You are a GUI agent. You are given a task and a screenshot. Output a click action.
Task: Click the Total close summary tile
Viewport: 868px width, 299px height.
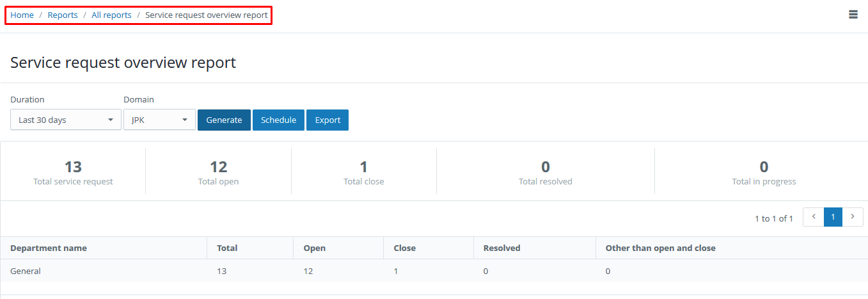(364, 172)
